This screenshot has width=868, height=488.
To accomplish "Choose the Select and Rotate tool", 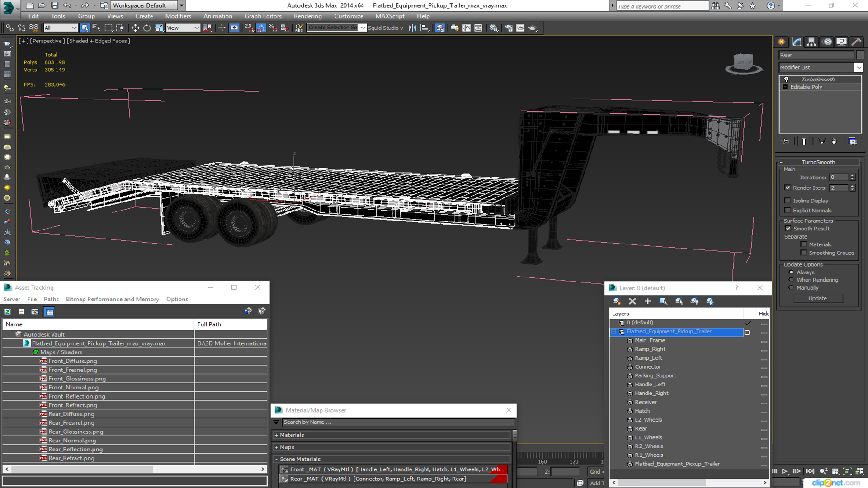I will (x=147, y=28).
